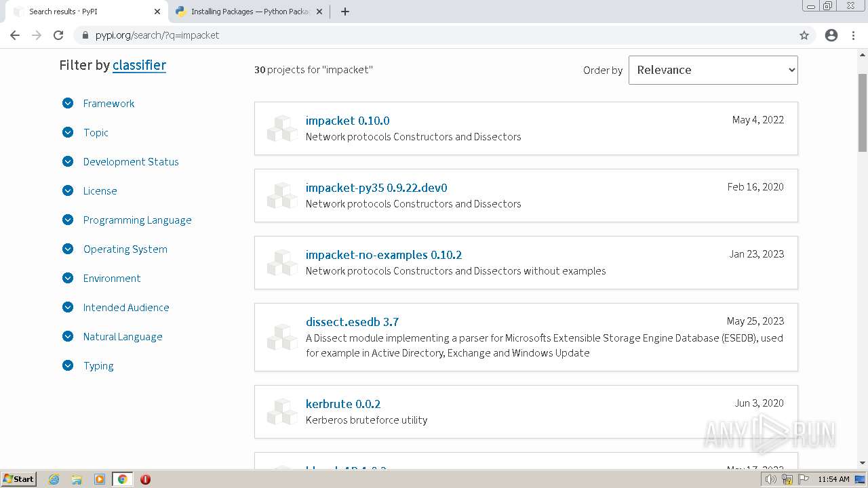Expand the Framework filter chevron

[68, 103]
